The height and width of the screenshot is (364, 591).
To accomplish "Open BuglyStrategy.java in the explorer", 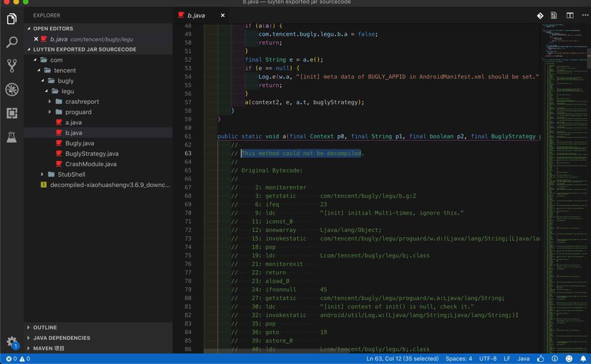I will (x=92, y=153).
